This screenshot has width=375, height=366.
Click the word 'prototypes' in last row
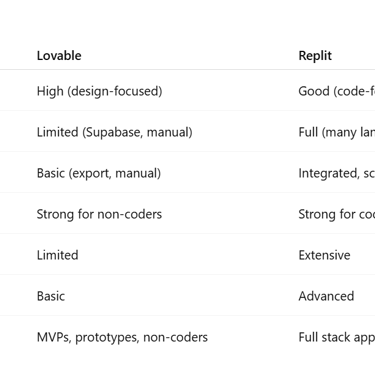pyautogui.click(x=107, y=337)
